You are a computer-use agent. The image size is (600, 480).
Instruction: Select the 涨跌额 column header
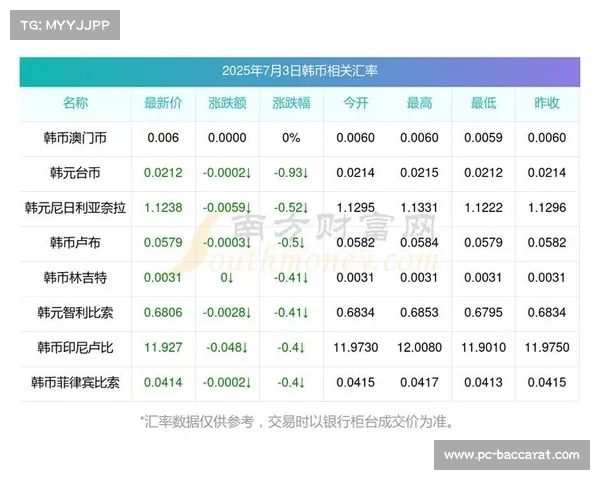[227, 103]
